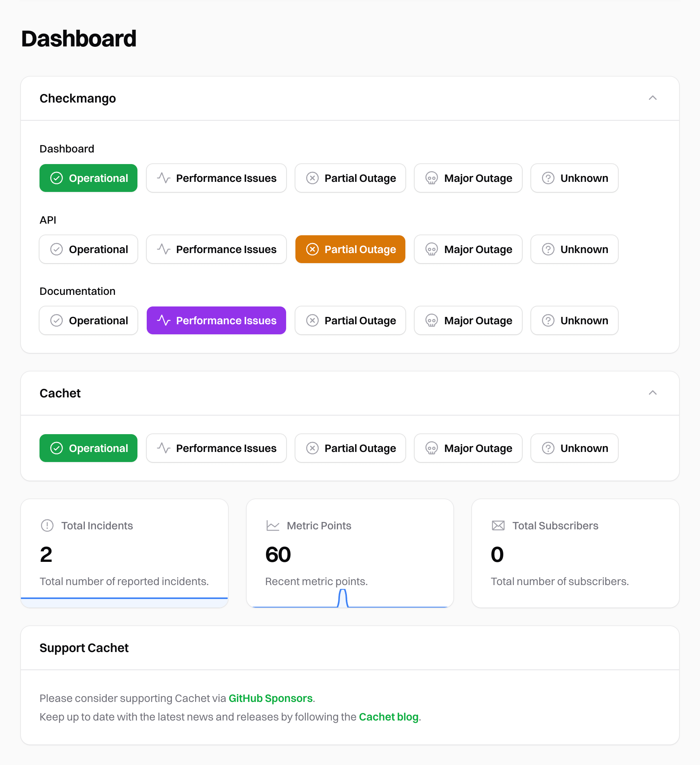Click the Metric Points chart icon
Viewport: 700px width, 765px height.
[x=273, y=525]
